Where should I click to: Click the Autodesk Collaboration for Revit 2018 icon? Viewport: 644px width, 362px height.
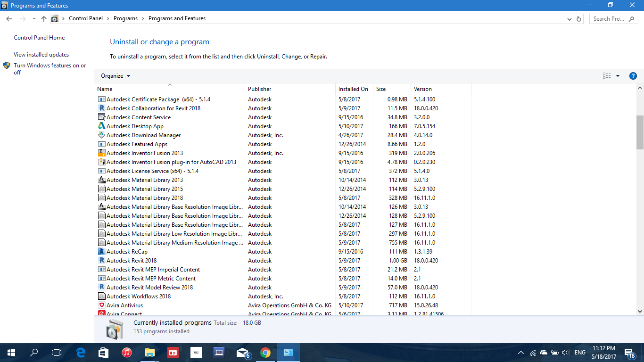point(101,108)
